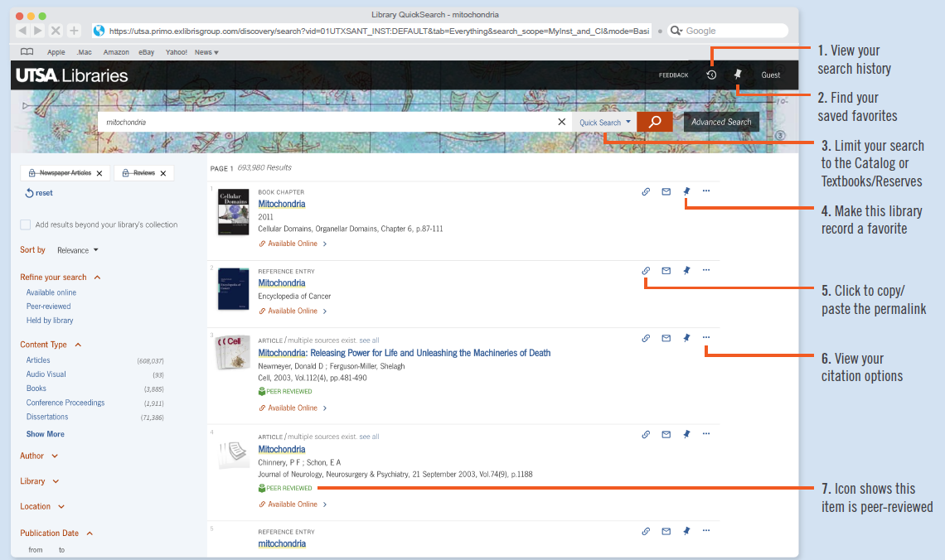This screenshot has height=560, width=945.
Task: Open the Quick Search scope dropdown
Action: pyautogui.click(x=604, y=122)
